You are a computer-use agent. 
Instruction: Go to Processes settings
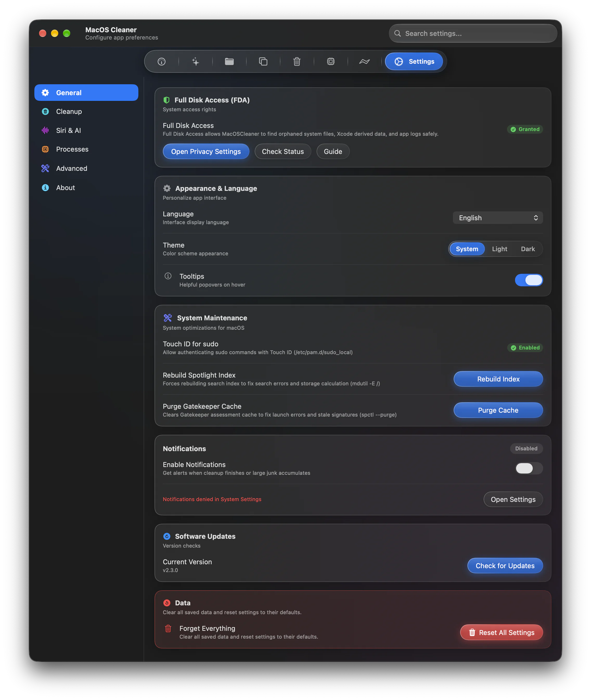click(x=86, y=149)
